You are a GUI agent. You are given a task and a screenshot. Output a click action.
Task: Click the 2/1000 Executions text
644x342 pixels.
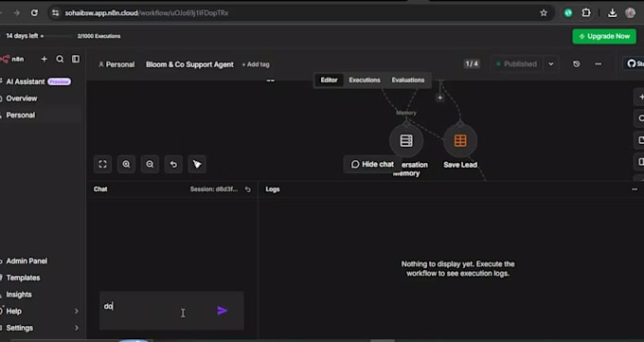pyautogui.click(x=99, y=36)
